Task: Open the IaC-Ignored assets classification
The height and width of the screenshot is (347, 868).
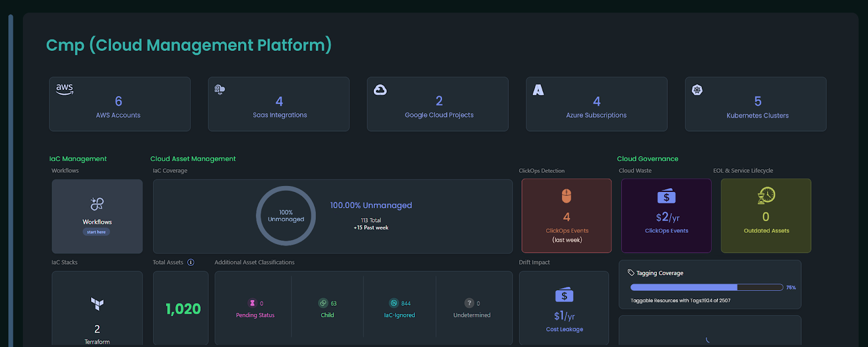Action: [x=399, y=309]
